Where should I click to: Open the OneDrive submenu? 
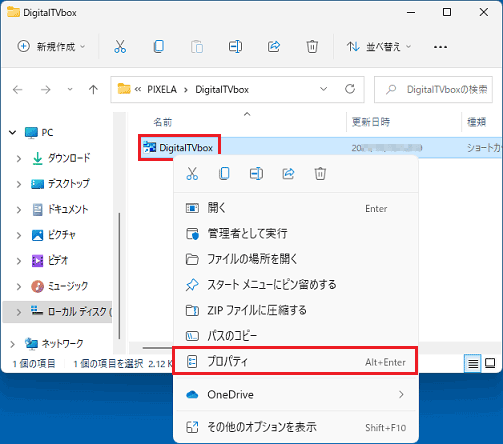point(296,395)
